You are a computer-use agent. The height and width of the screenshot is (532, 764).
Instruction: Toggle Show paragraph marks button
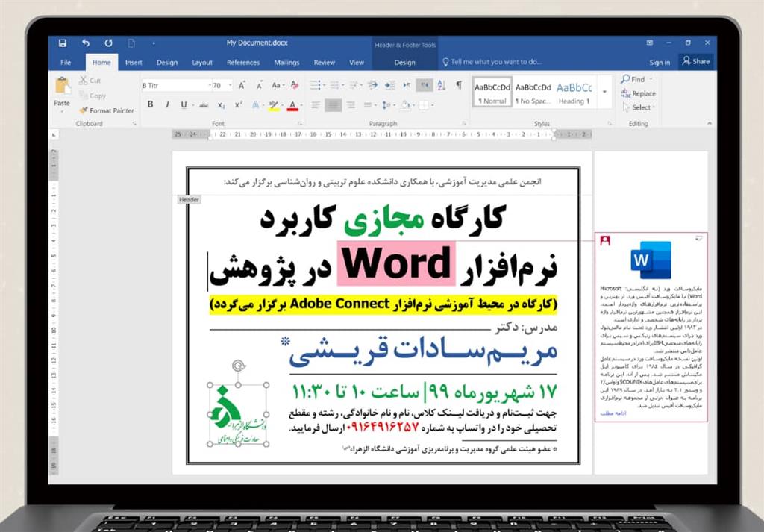459,85
